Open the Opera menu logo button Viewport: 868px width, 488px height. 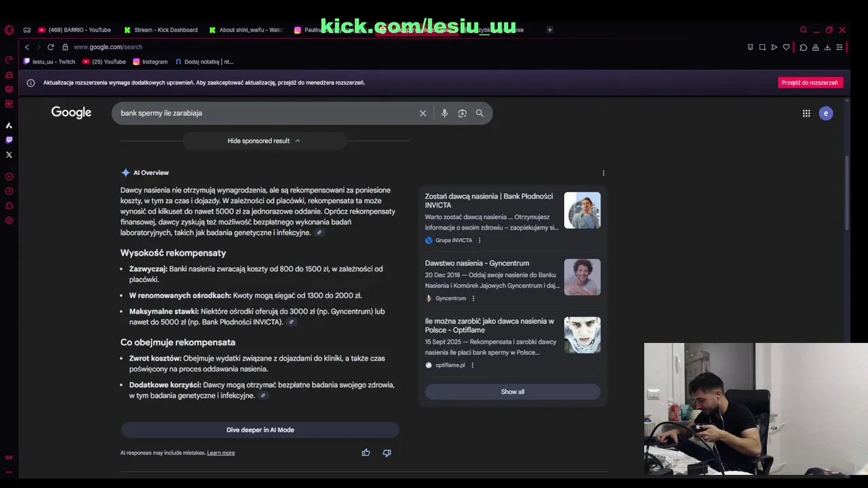click(x=9, y=30)
